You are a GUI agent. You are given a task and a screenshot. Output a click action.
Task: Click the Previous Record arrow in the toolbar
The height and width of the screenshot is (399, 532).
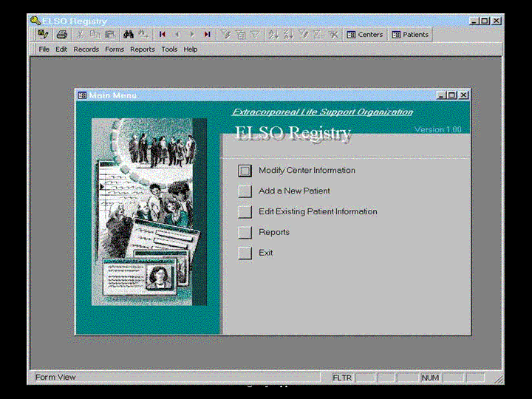click(x=177, y=35)
